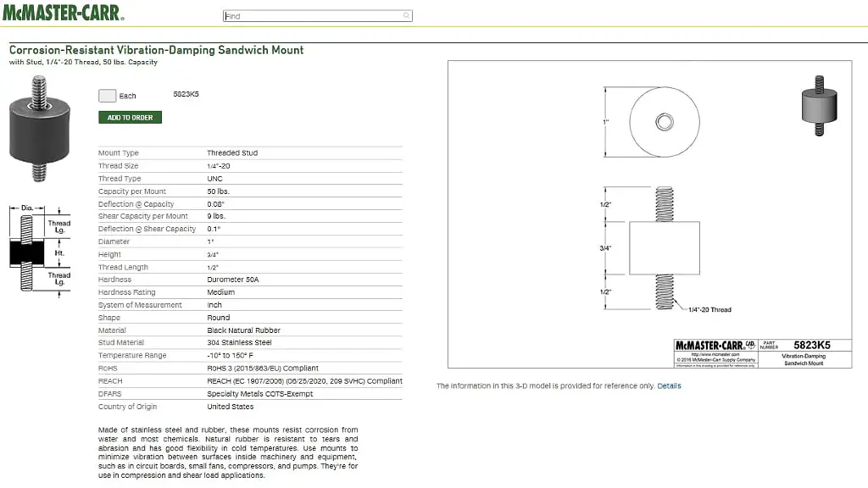Select the 'Black Natural Rubber' material value
This screenshot has width=868, height=488.
pyautogui.click(x=243, y=330)
